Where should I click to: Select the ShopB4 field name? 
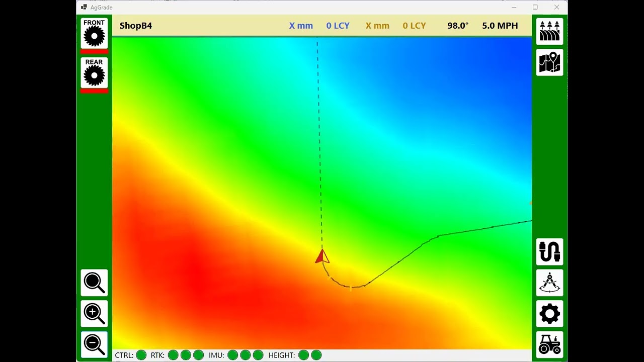(x=136, y=26)
